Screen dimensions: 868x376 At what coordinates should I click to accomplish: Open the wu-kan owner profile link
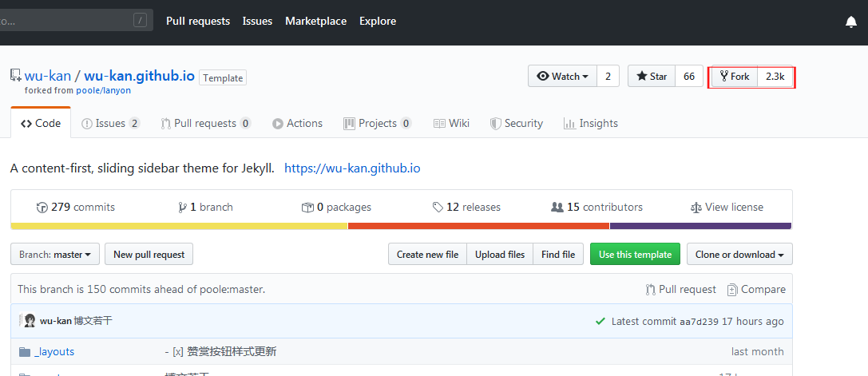coord(48,76)
